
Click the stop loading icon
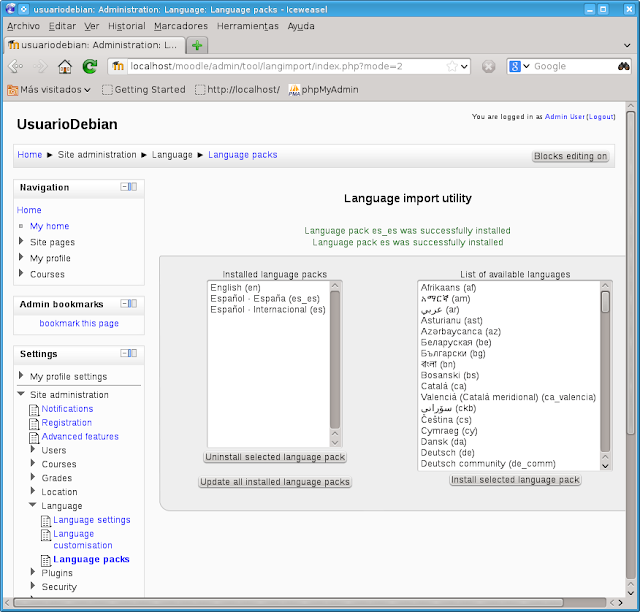(488, 66)
